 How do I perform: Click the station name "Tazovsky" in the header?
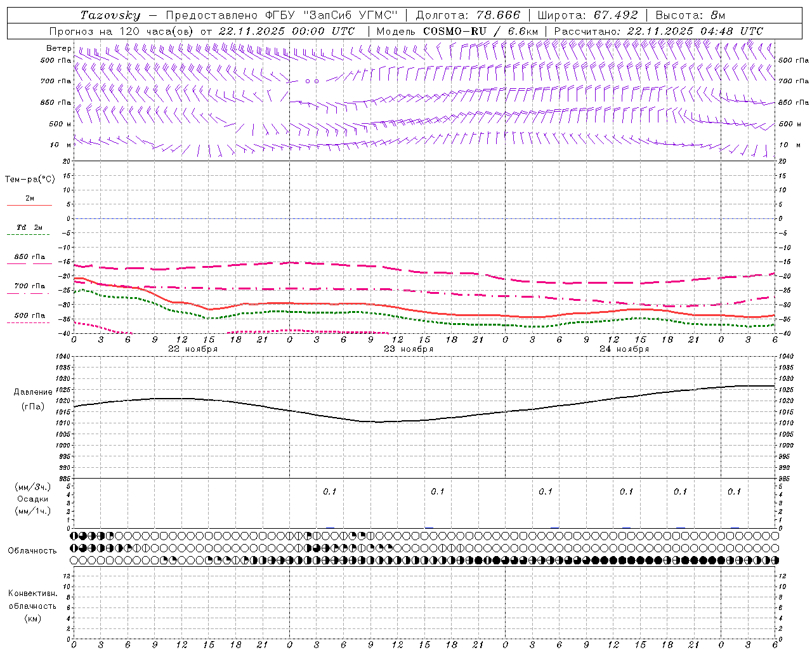(x=110, y=15)
